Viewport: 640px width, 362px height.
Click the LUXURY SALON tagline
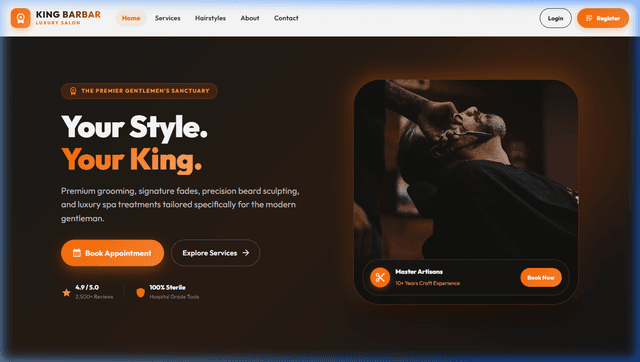[58, 23]
